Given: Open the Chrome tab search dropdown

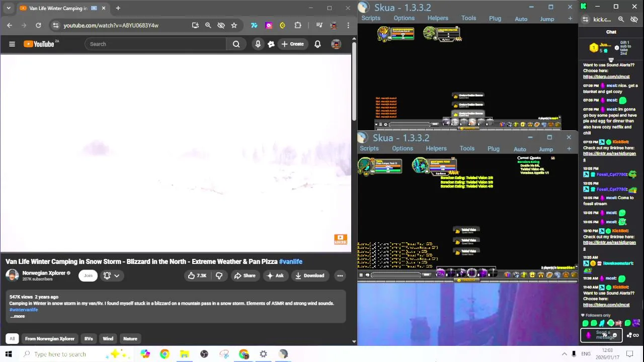Looking at the screenshot, I should click(x=9, y=8).
